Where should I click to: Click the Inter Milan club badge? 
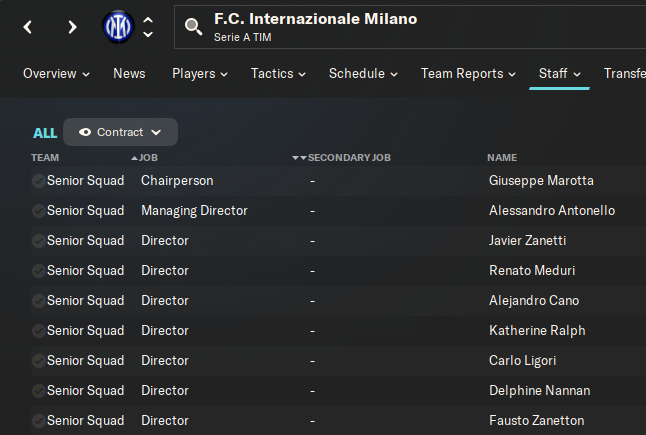(118, 27)
